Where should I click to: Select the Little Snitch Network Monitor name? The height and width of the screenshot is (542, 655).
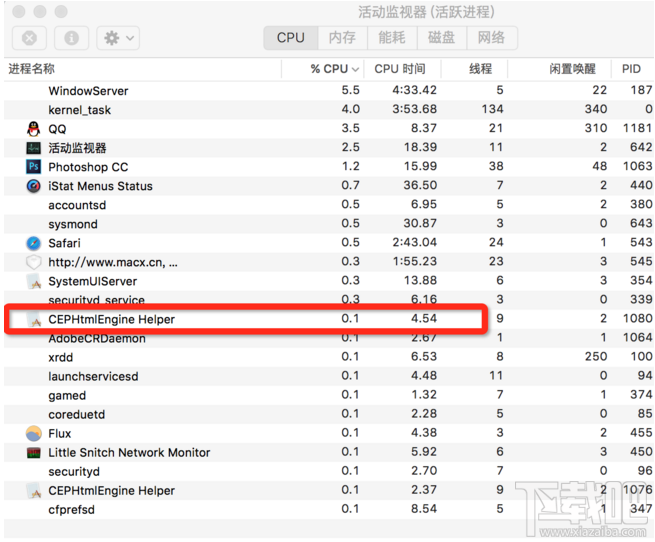129,453
